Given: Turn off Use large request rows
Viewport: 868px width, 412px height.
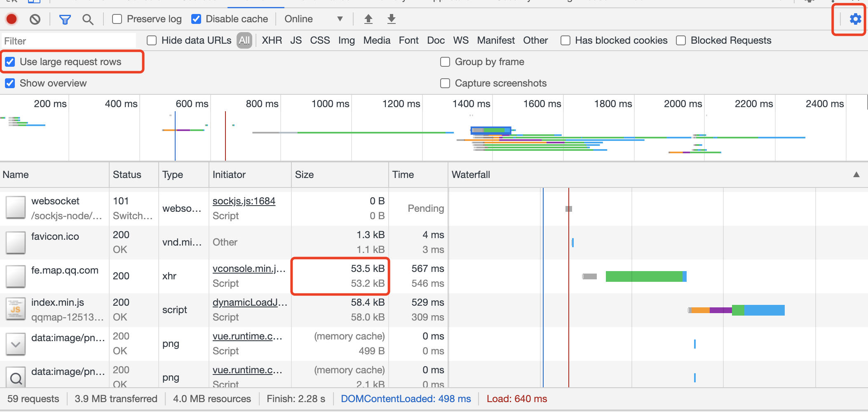Looking at the screenshot, I should pos(10,62).
